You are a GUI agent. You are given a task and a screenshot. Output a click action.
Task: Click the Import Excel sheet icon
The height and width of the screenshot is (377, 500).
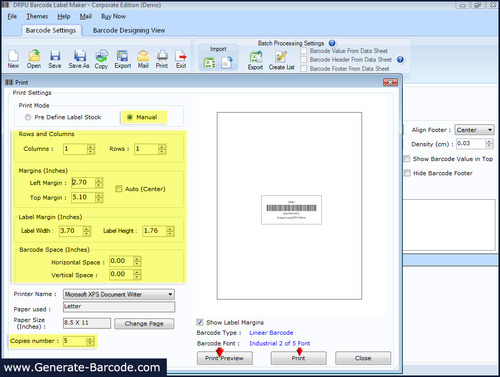(210, 62)
